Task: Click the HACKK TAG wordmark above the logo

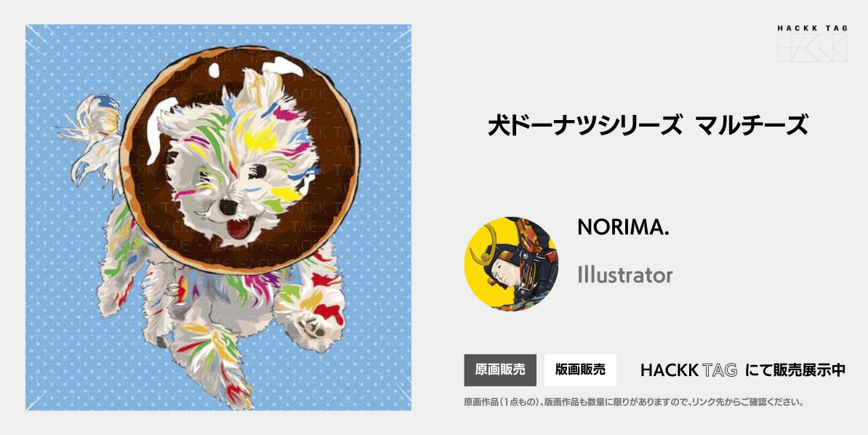Action: (x=811, y=28)
